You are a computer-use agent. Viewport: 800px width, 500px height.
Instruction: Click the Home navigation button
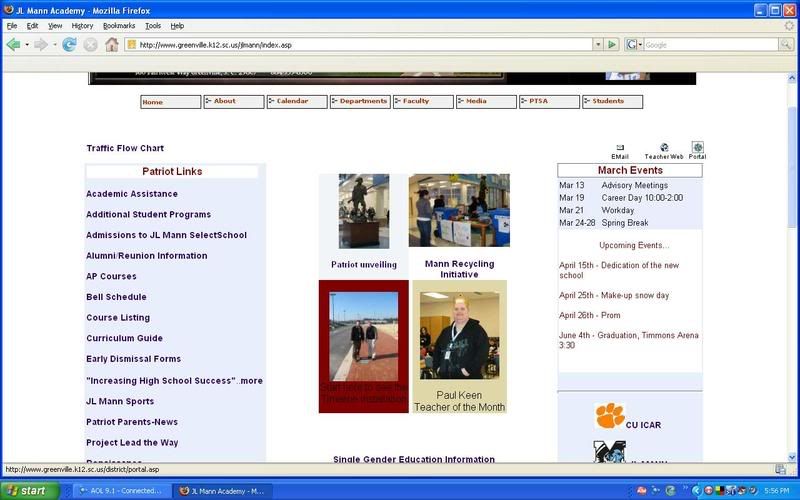[171, 102]
